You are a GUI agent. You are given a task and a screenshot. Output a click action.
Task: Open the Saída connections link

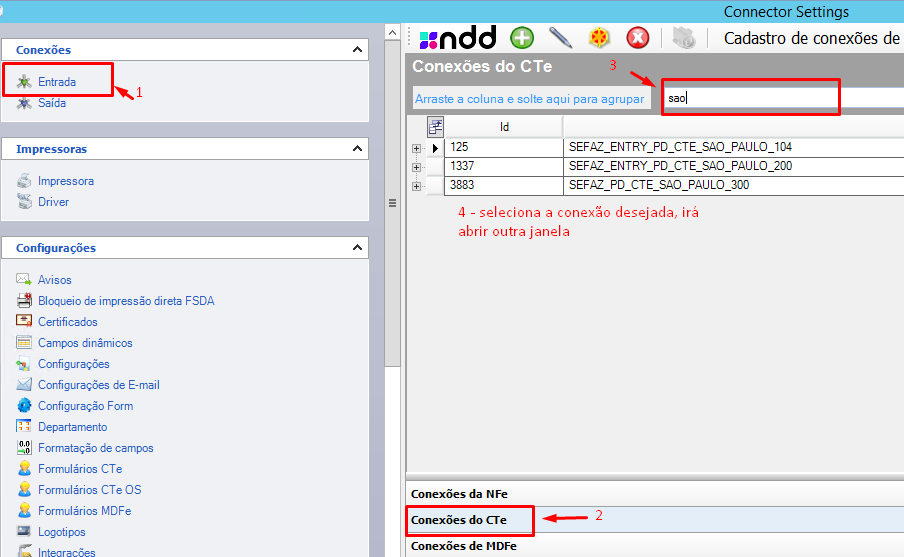point(52,103)
